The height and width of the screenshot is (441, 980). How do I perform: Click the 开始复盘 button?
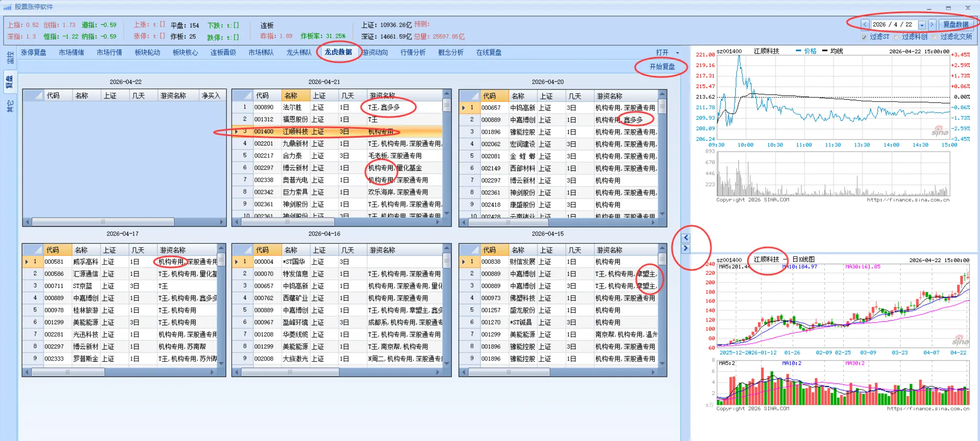(661, 67)
